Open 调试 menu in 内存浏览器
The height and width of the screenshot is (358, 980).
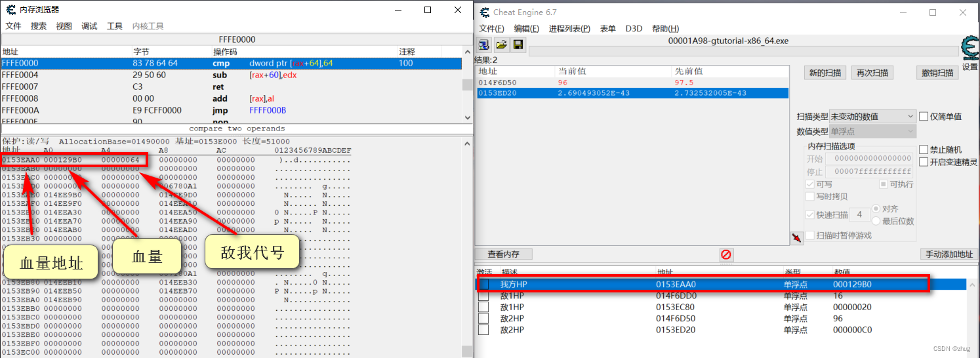point(89,26)
